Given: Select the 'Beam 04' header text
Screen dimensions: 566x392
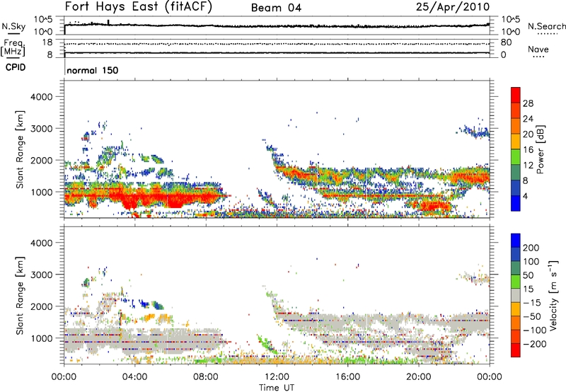Looking at the screenshot, I should tap(276, 8).
